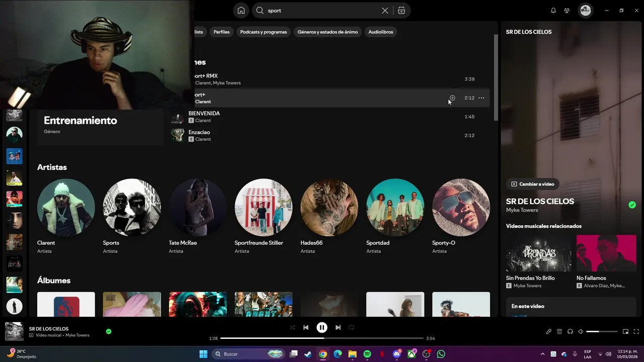The image size is (644, 362).
Task: Open the connect-to-device headphones icon
Action: 570,331
